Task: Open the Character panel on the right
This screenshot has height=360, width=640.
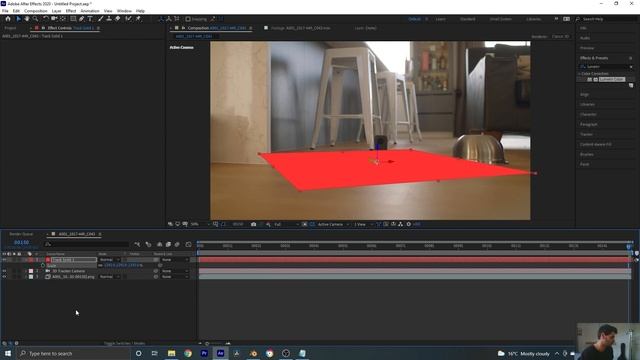Action: click(x=588, y=114)
